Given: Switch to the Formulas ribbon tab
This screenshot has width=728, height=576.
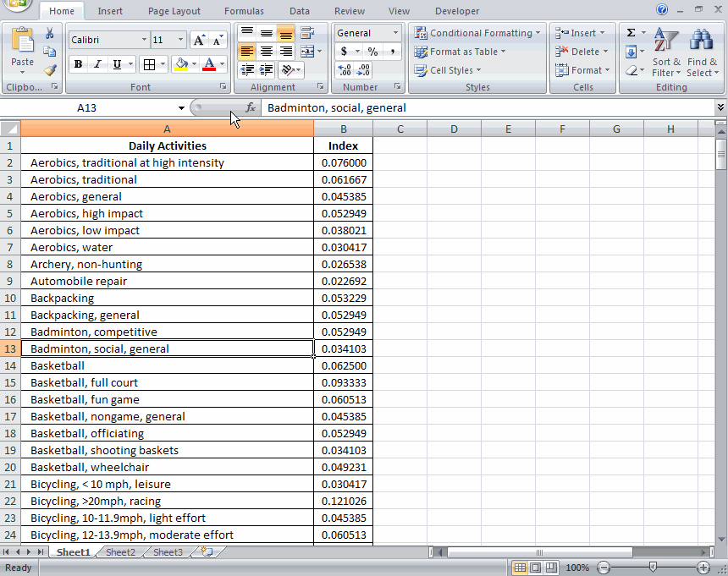Looking at the screenshot, I should [244, 11].
